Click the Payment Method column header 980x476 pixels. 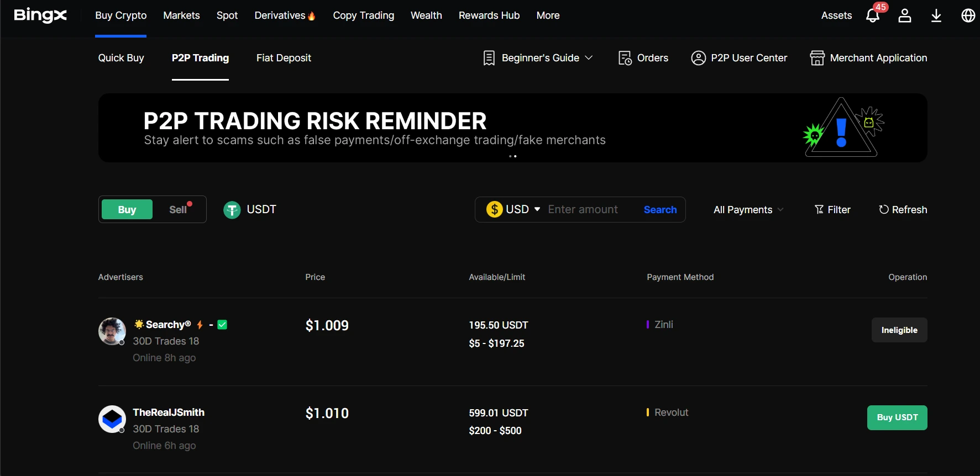[x=680, y=277]
